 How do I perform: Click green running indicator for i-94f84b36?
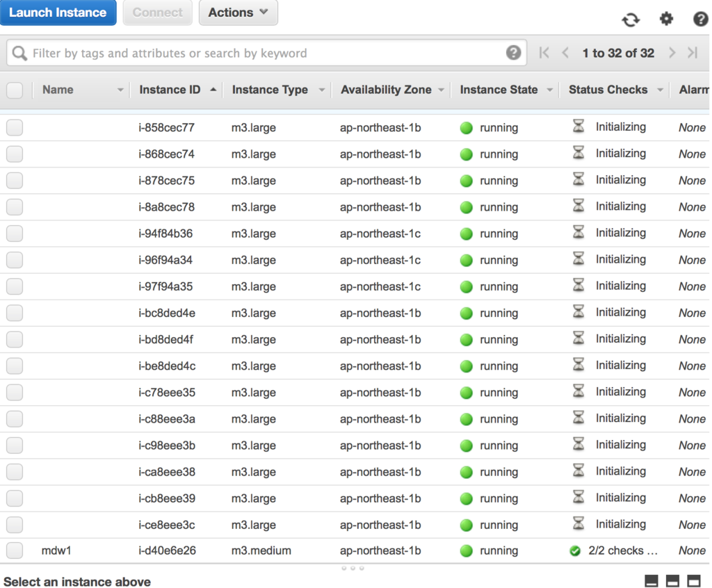pyautogui.click(x=467, y=234)
